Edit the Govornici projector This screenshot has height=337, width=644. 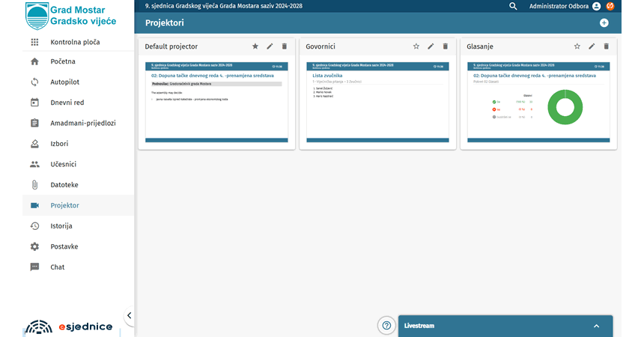point(431,46)
